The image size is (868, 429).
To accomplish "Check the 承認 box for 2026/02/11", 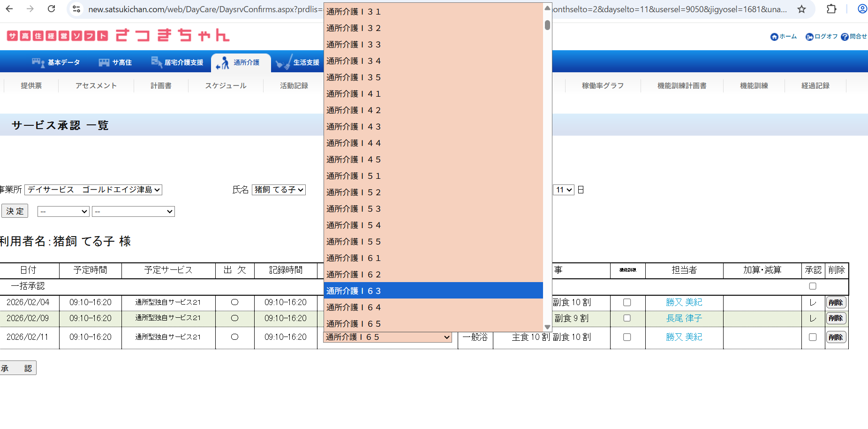I will click(x=813, y=337).
